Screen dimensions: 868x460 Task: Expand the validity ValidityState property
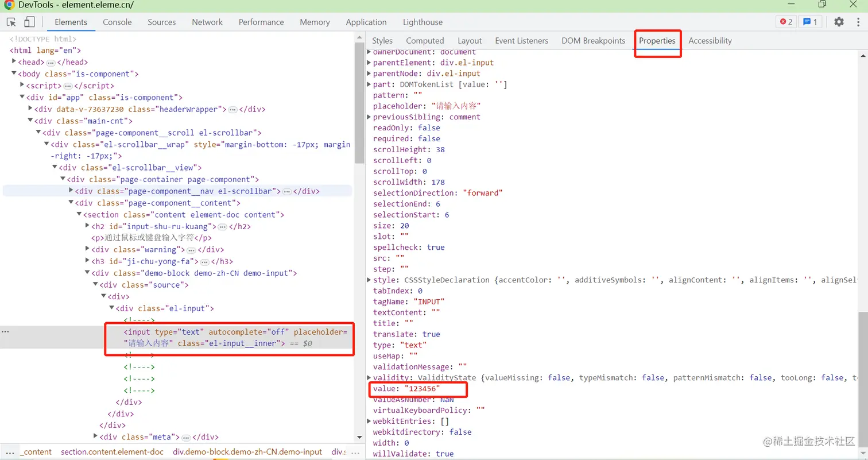tap(369, 377)
